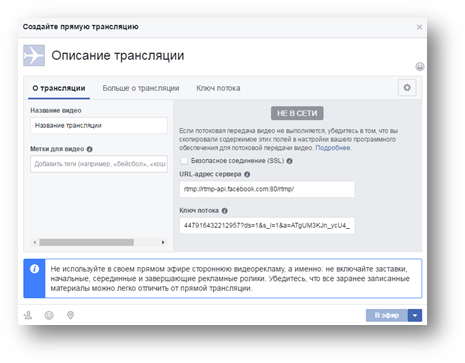This screenshot has height=363, width=465.
Task: Enable the Безопасное соединение (SSL) checkbox
Action: pos(184,161)
